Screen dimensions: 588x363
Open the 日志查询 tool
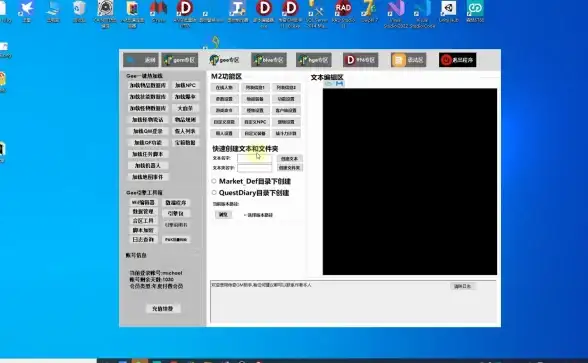(x=143, y=240)
